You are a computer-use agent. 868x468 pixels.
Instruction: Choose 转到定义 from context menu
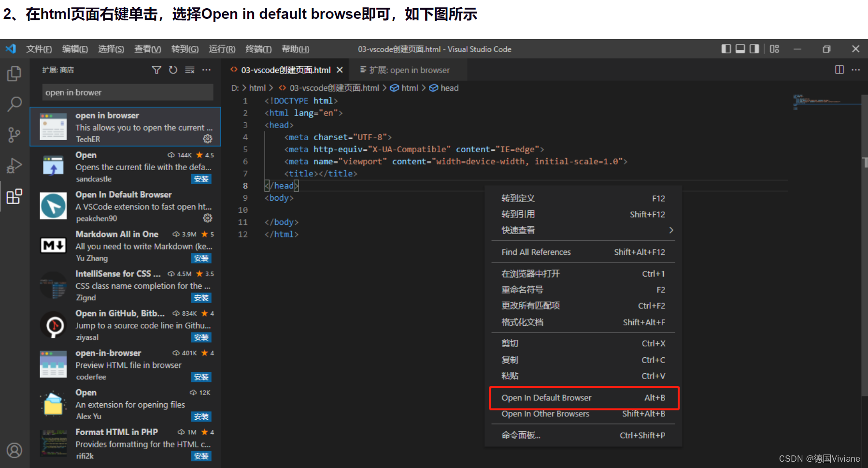(x=583, y=198)
